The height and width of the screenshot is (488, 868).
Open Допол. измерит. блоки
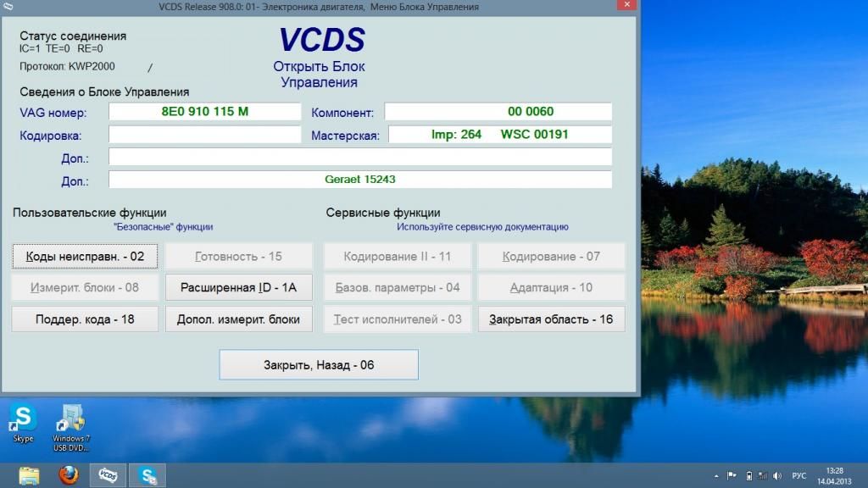tap(238, 319)
